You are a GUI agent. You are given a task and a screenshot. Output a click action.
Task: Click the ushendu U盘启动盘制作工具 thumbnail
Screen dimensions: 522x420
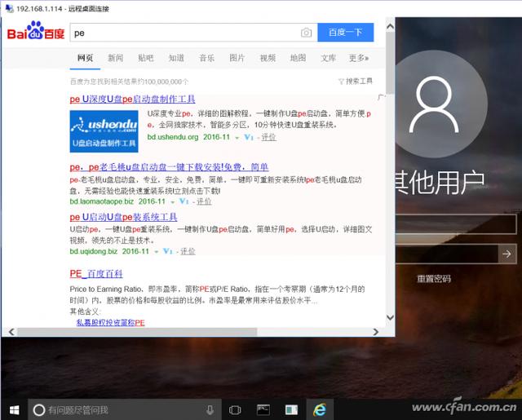[x=104, y=131]
